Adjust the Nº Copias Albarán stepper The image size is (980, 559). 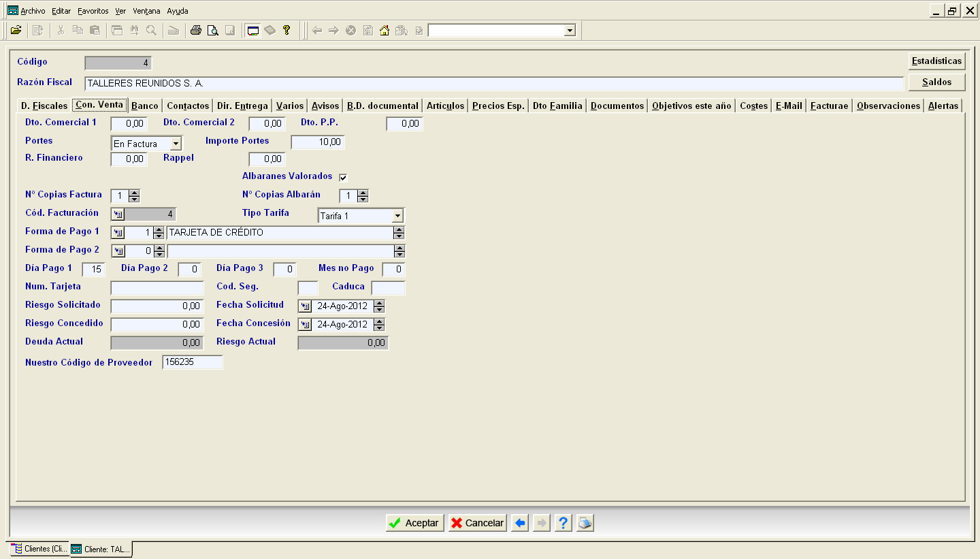[x=363, y=196]
